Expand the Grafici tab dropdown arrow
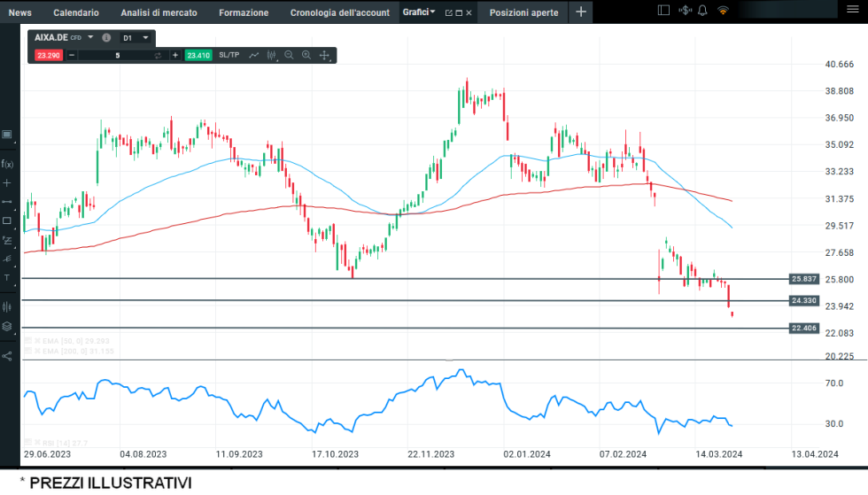 [433, 12]
